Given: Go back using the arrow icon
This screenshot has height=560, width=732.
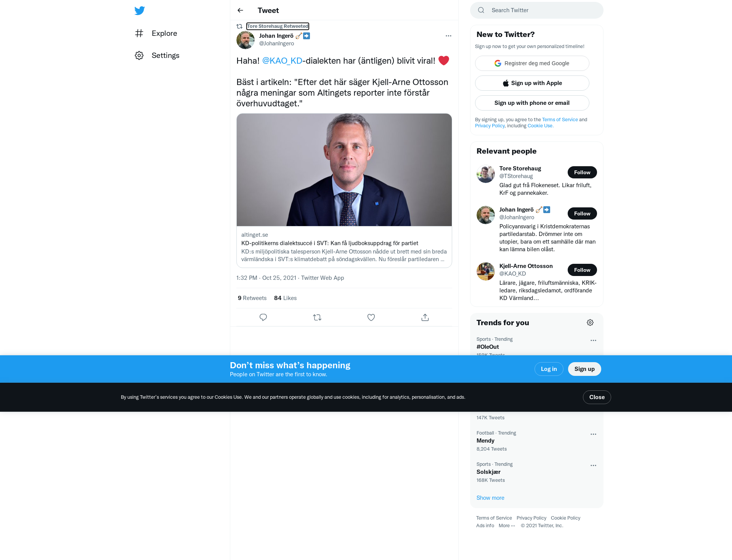Looking at the screenshot, I should tap(240, 10).
